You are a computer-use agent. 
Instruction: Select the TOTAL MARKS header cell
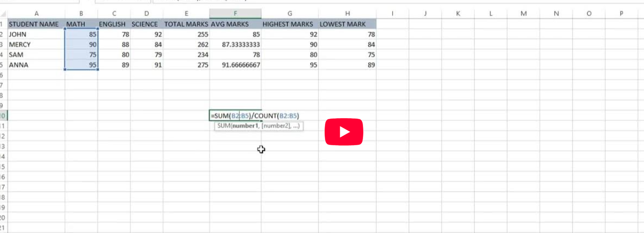click(x=186, y=24)
